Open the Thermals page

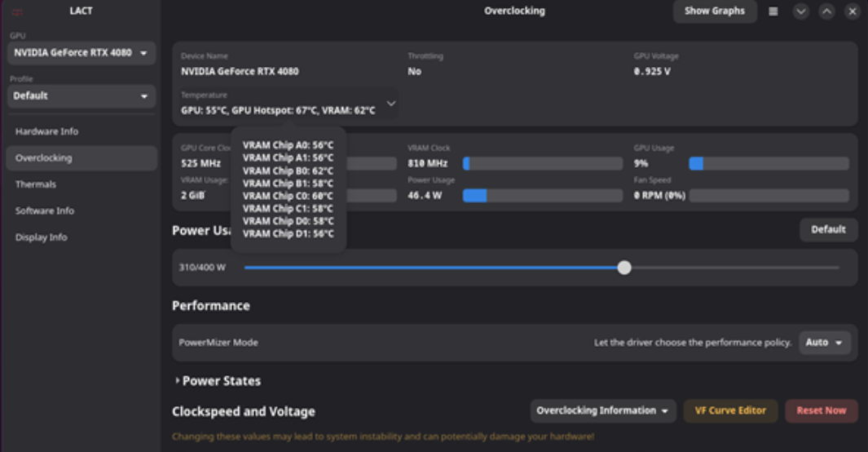click(x=82, y=184)
